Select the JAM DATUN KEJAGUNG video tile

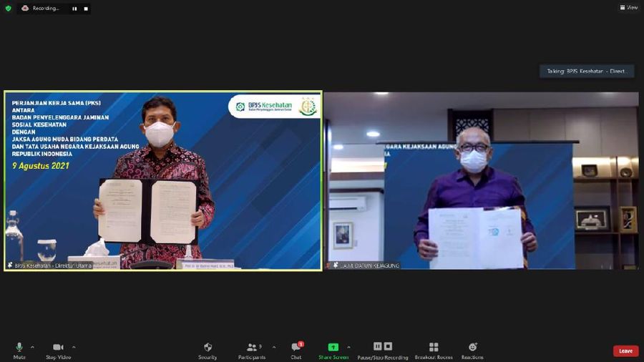pyautogui.click(x=482, y=180)
